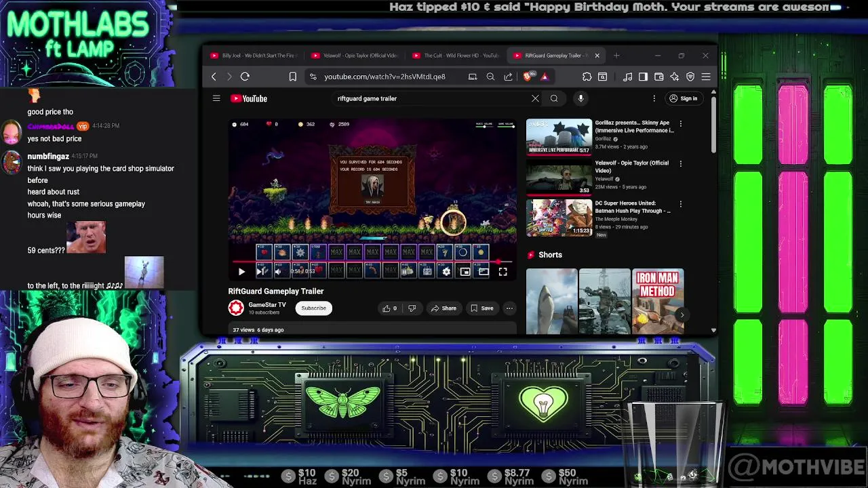Open the shark short thumbnail
This screenshot has width=868, height=488.
tap(552, 302)
